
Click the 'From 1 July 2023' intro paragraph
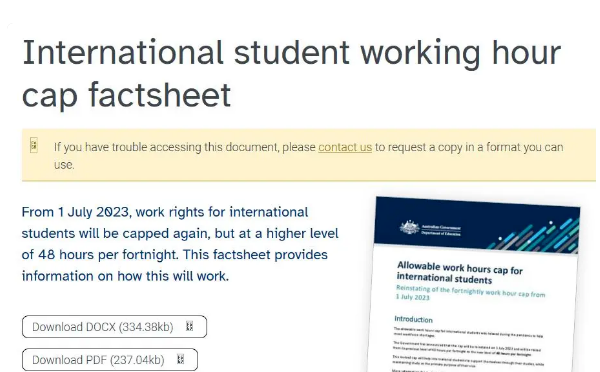click(180, 244)
